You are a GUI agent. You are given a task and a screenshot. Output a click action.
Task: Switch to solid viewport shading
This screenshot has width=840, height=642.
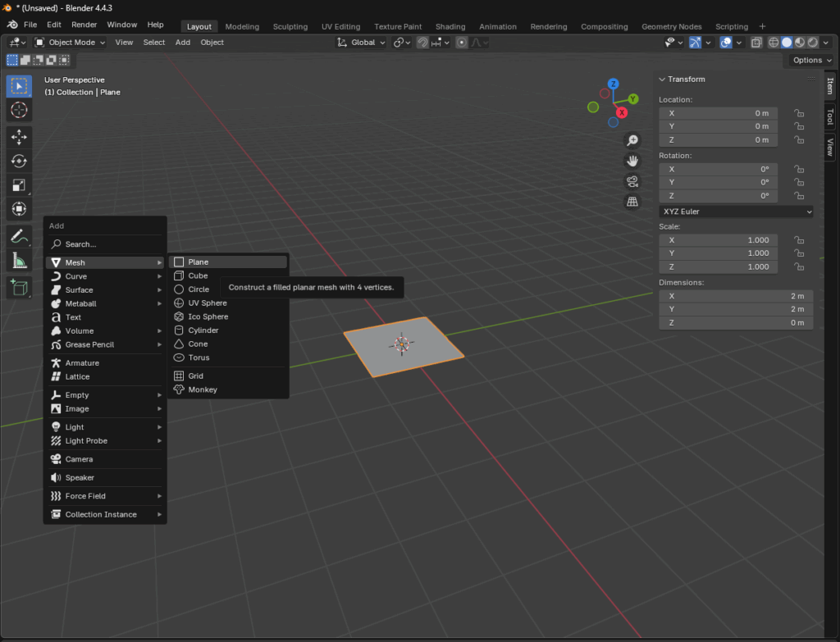(x=787, y=43)
